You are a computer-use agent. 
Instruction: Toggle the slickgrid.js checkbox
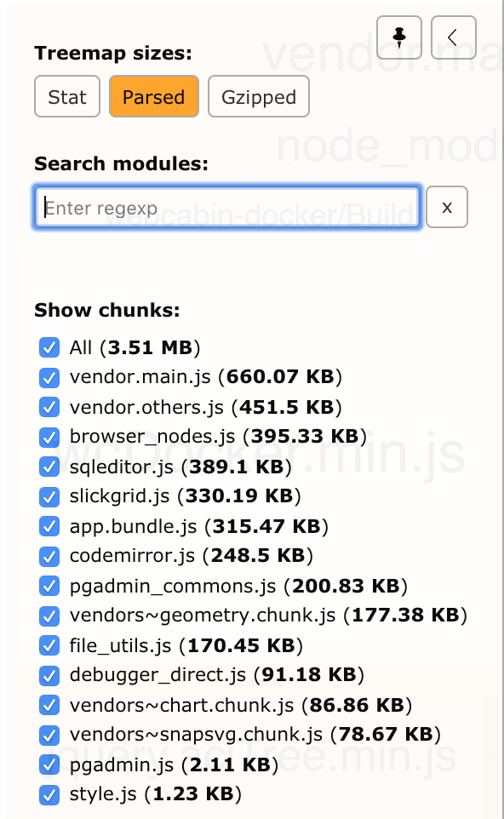pos(49,496)
